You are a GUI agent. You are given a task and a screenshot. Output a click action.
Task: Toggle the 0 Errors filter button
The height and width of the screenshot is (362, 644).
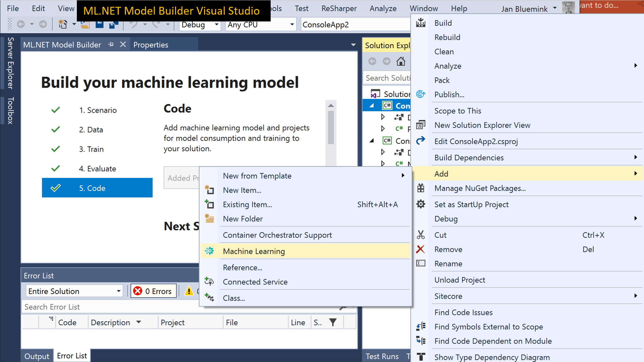pos(153,291)
